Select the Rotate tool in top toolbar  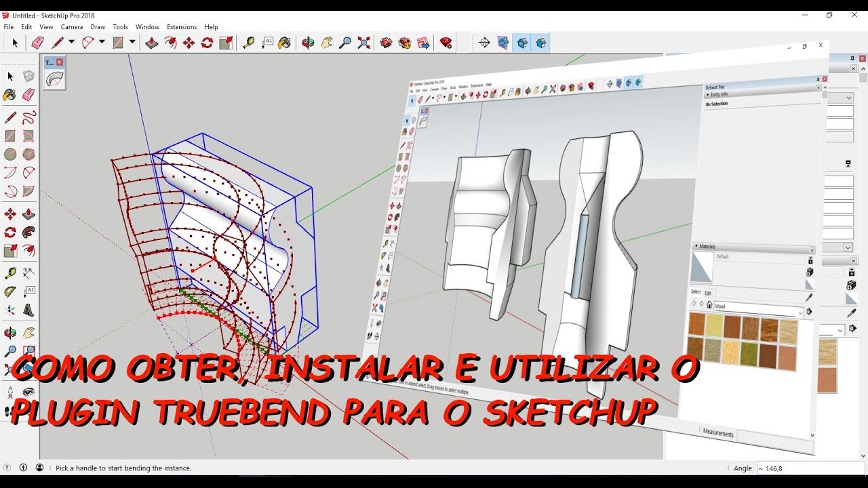coord(207,43)
